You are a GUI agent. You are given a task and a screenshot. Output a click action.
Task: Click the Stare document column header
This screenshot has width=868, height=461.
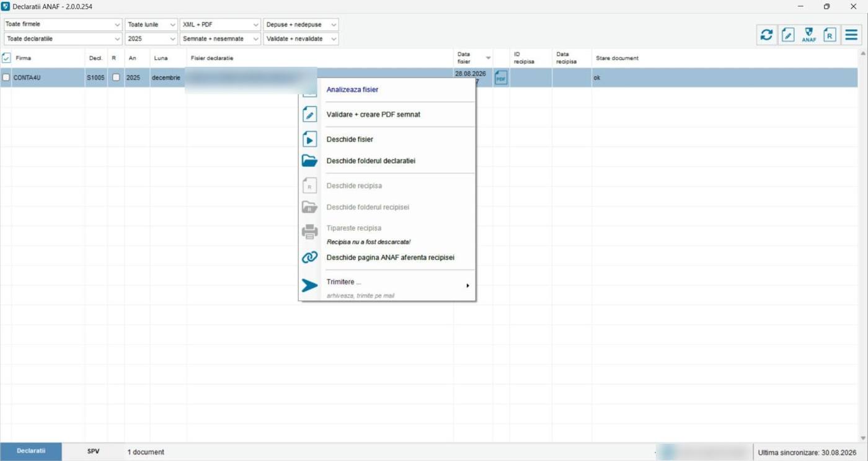(x=617, y=58)
